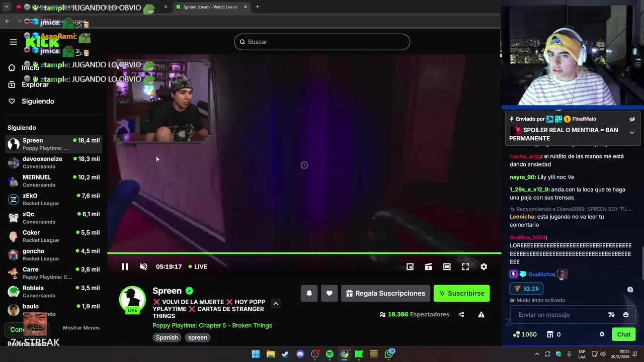Go back in browser
The width and height of the screenshot is (644, 362).
(x=7, y=21)
